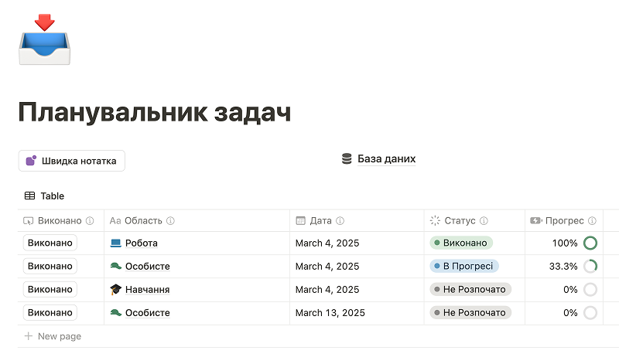Switch to the Table view tab
Viewport: 619px width, 364px height.
tap(45, 196)
